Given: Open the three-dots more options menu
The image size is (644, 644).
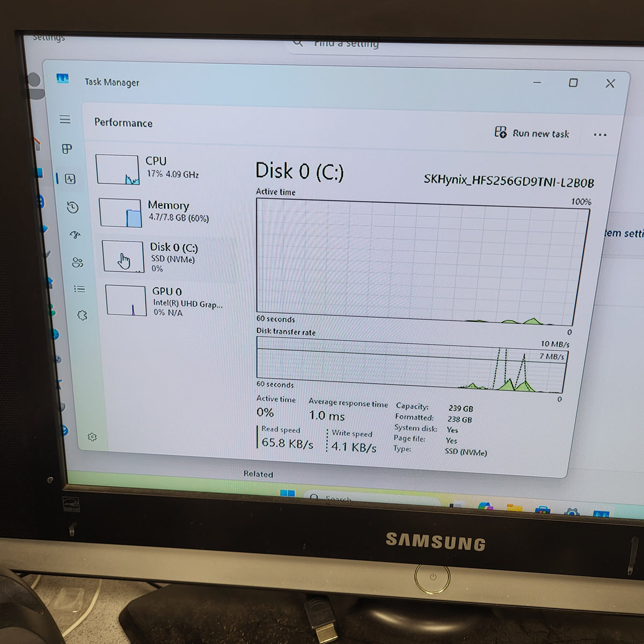Looking at the screenshot, I should [600, 135].
